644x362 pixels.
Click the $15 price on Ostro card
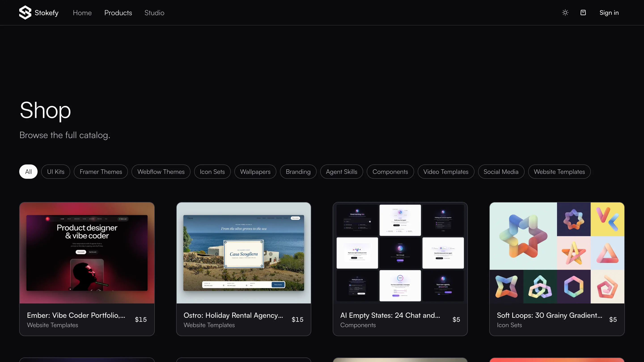click(297, 320)
